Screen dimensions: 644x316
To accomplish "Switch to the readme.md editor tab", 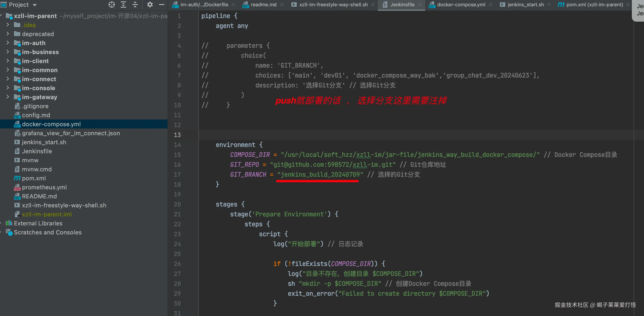I will coord(263,5).
